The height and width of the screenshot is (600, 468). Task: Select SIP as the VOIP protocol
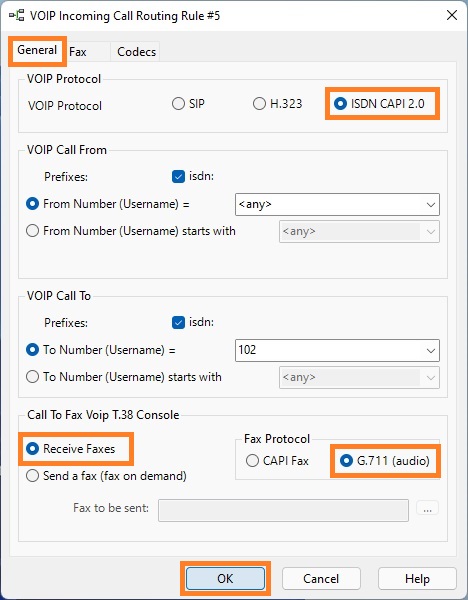point(188,104)
